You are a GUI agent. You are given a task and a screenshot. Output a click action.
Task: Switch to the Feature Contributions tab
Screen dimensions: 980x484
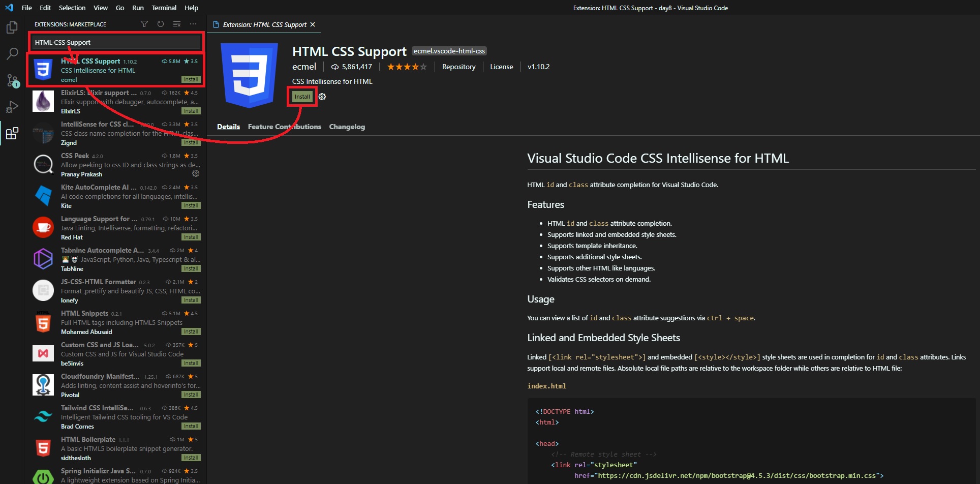tap(285, 127)
